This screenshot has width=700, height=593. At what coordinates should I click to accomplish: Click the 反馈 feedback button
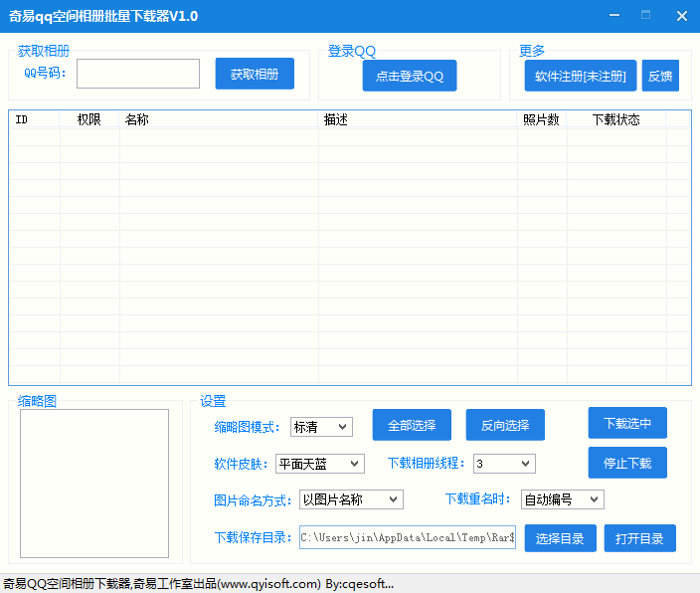[660, 76]
